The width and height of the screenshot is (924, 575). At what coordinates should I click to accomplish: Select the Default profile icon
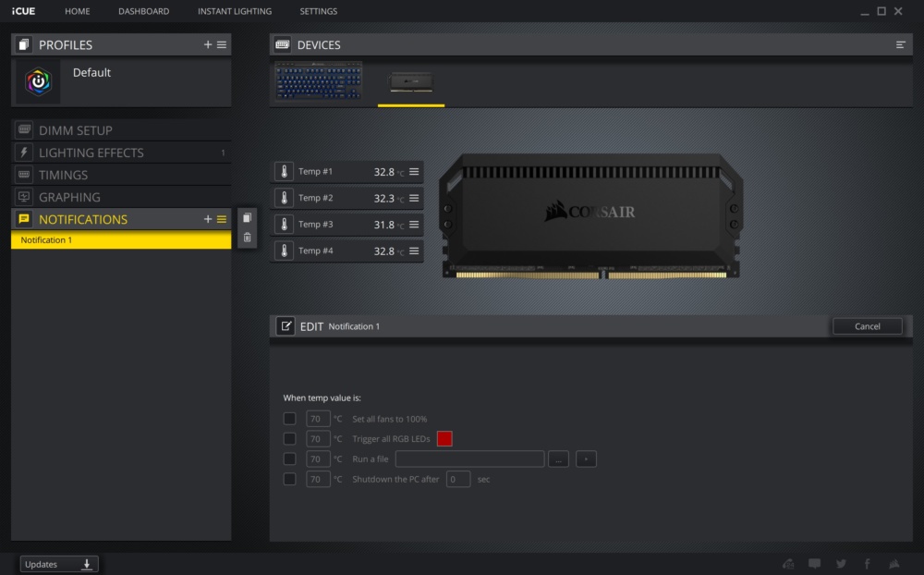click(38, 81)
